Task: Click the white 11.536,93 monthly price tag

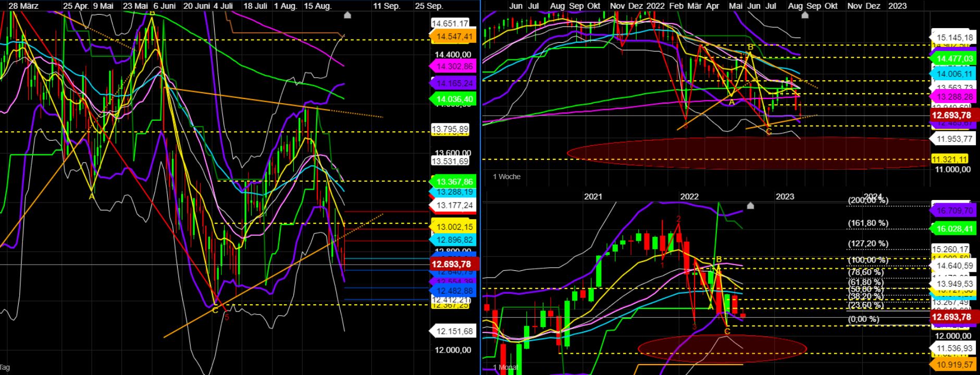Action: pyautogui.click(x=953, y=348)
